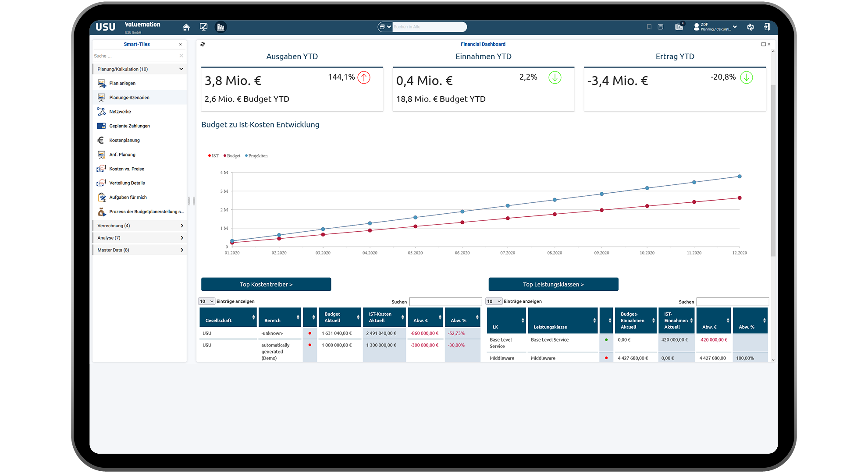Click the 12.2020 Projektion data point
Image resolution: width=868 pixels, height=473 pixels.
coord(740,176)
